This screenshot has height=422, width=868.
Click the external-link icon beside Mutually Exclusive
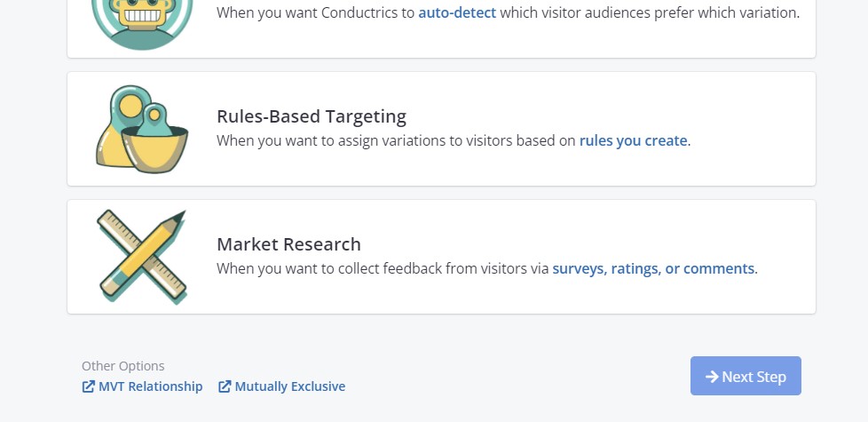point(225,386)
